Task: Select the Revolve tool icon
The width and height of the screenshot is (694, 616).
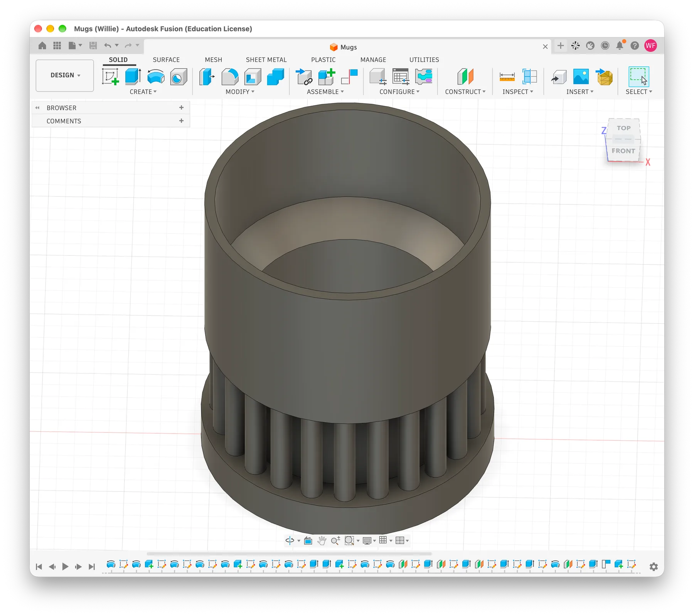Action: click(156, 76)
